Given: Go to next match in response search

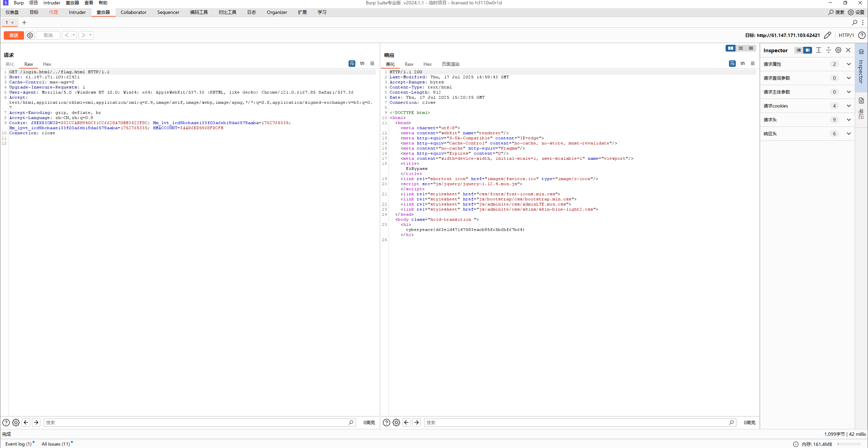Looking at the screenshot, I should (416, 423).
